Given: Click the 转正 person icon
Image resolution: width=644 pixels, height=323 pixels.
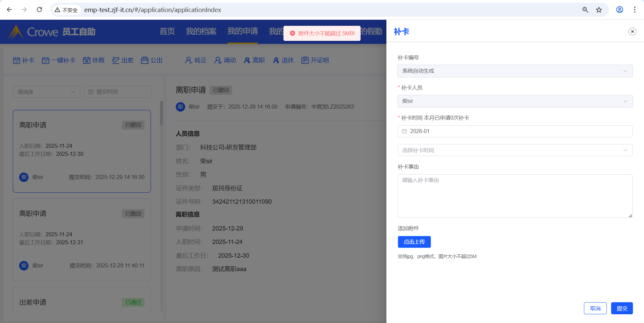Looking at the screenshot, I should point(189,60).
